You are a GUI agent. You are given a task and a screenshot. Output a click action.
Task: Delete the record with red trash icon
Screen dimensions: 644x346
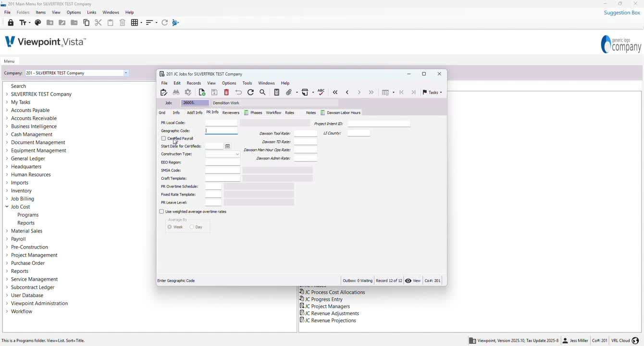pos(226,92)
